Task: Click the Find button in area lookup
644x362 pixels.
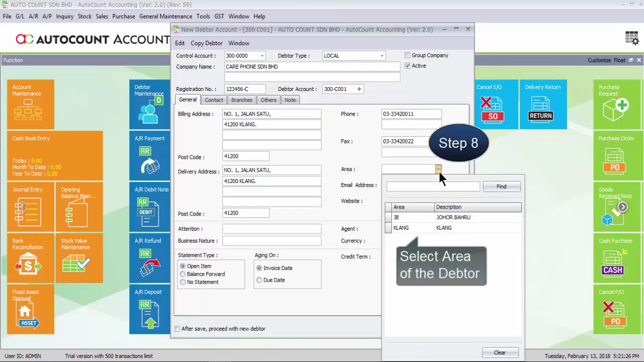Action: click(501, 187)
